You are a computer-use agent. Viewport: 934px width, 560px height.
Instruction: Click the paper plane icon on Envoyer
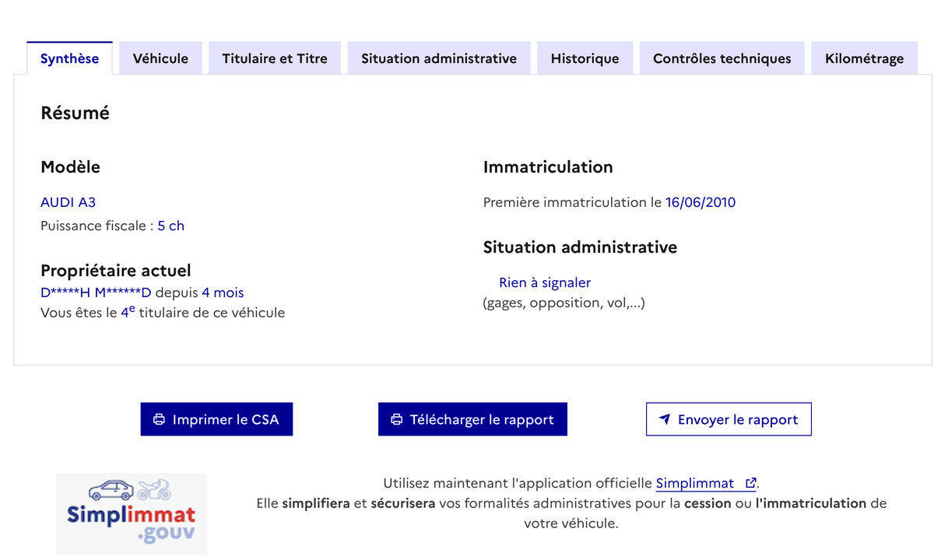point(665,419)
